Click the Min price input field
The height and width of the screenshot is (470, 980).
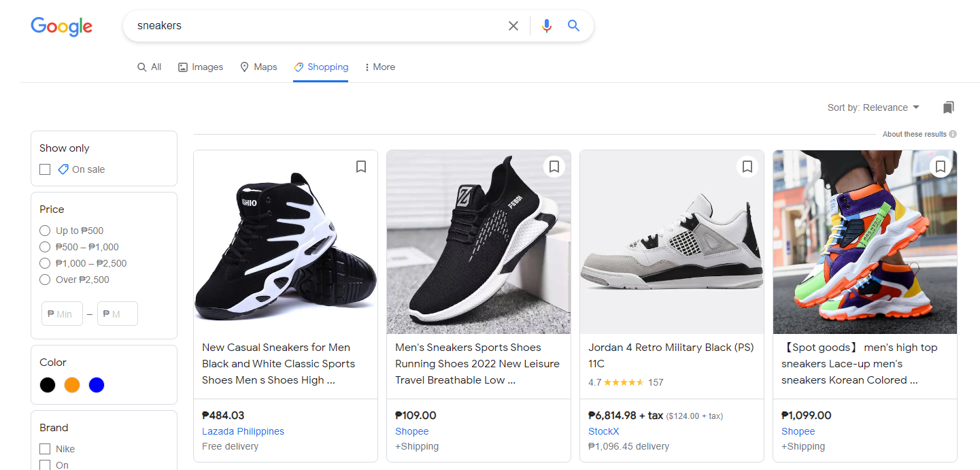(62, 314)
